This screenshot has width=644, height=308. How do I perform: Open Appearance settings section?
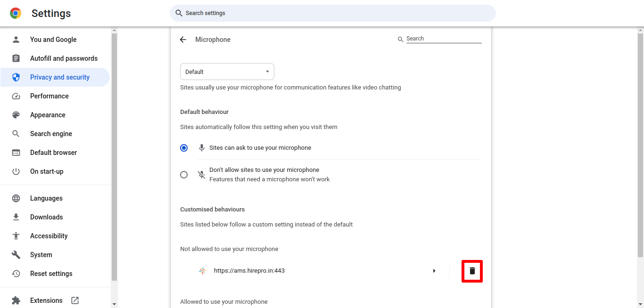point(55,115)
